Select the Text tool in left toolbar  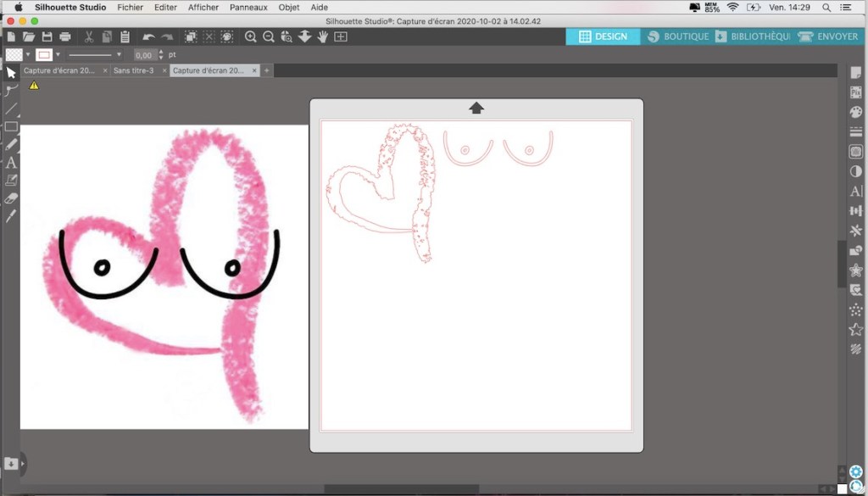pyautogui.click(x=11, y=162)
